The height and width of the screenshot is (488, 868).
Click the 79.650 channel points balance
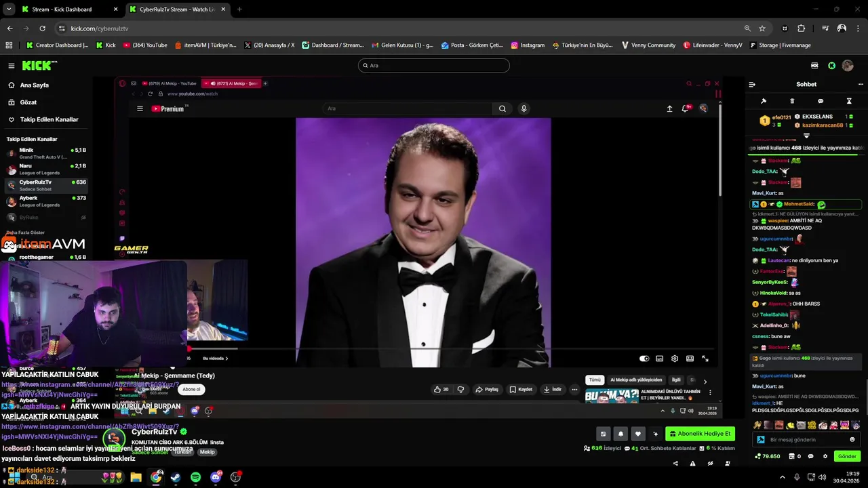768,456
